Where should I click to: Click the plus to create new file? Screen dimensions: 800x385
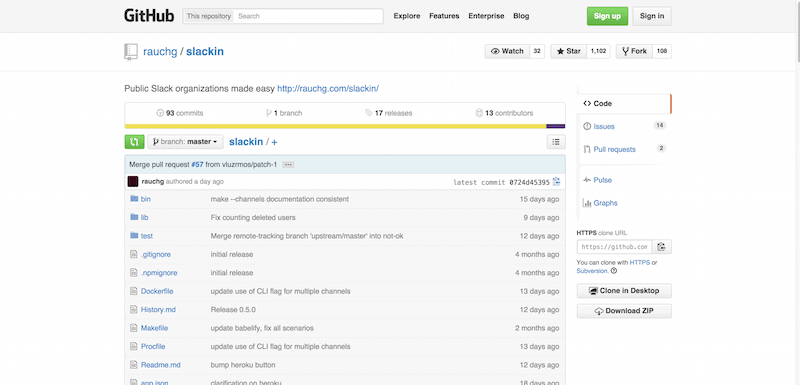[x=274, y=142]
